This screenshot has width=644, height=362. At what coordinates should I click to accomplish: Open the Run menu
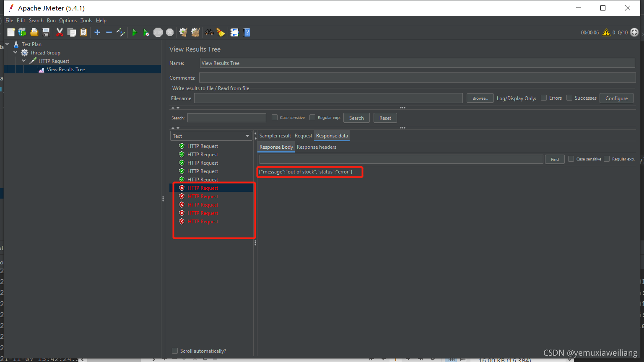[x=51, y=21]
